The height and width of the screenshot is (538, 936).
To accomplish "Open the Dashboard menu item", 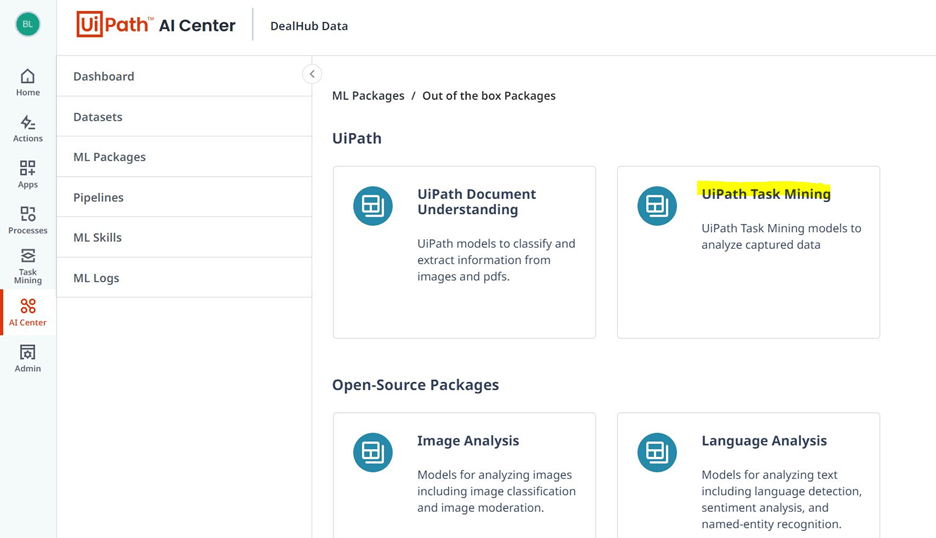I will pyautogui.click(x=184, y=76).
